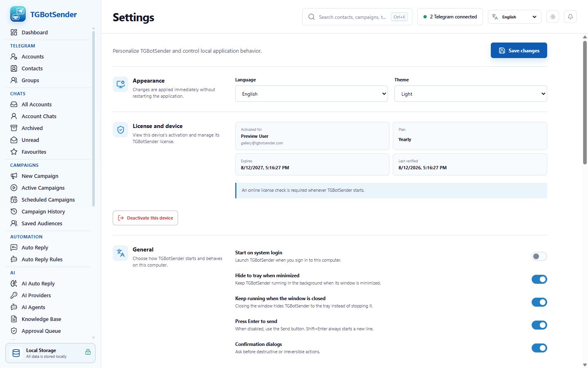Click the TGBotSender brand name

click(53, 14)
